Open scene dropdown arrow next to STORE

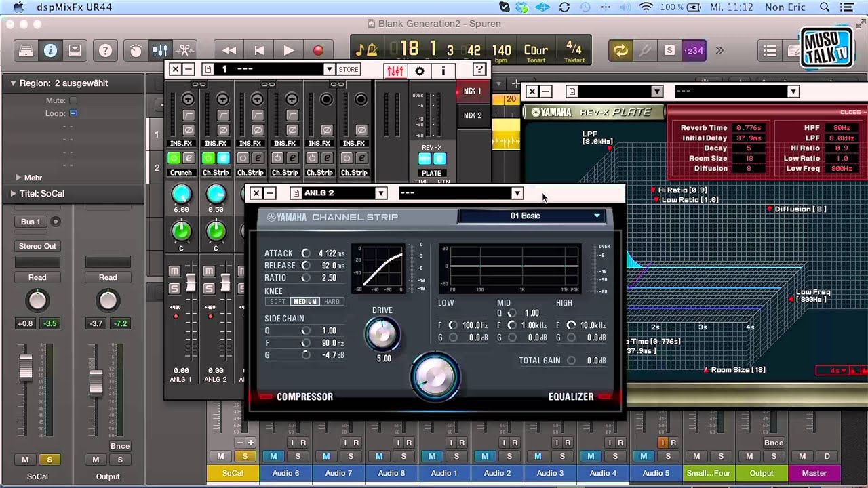329,70
